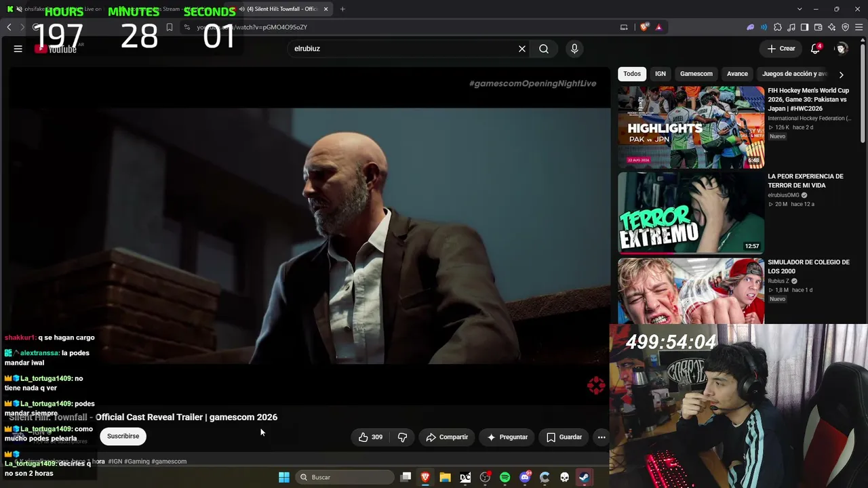Open the YouTube account avatar menu

coord(842,49)
